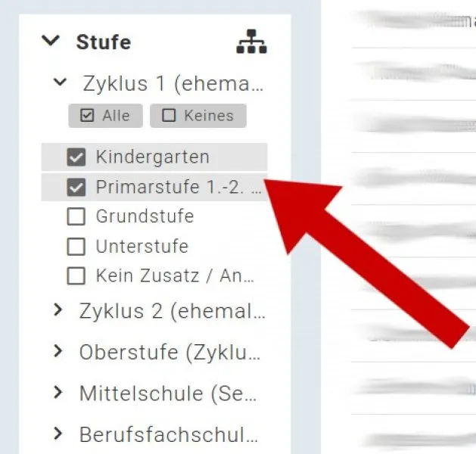The width and height of the screenshot is (476, 454).
Task: Collapse the Zyklus 1 group
Action: (x=61, y=82)
